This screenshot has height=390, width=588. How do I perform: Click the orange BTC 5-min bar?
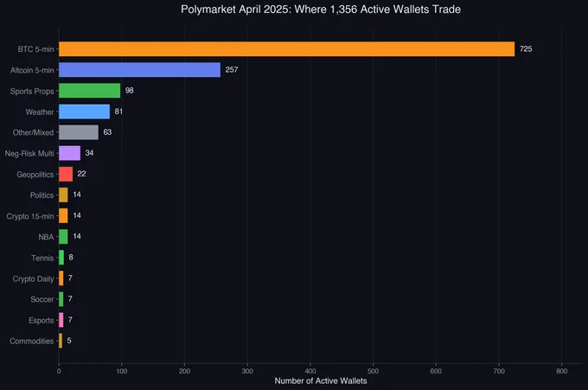(286, 49)
